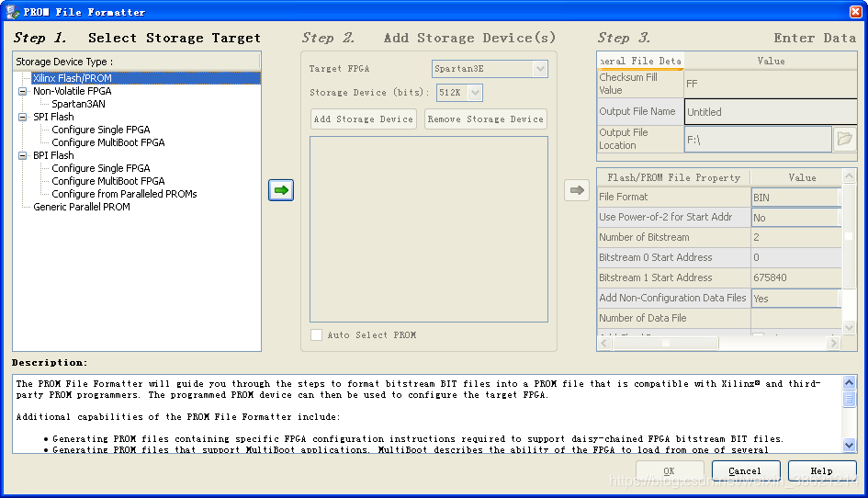The height and width of the screenshot is (498, 868).
Task: Select Configure MultiBoot FPGA under SPI Flash
Action: (x=108, y=142)
